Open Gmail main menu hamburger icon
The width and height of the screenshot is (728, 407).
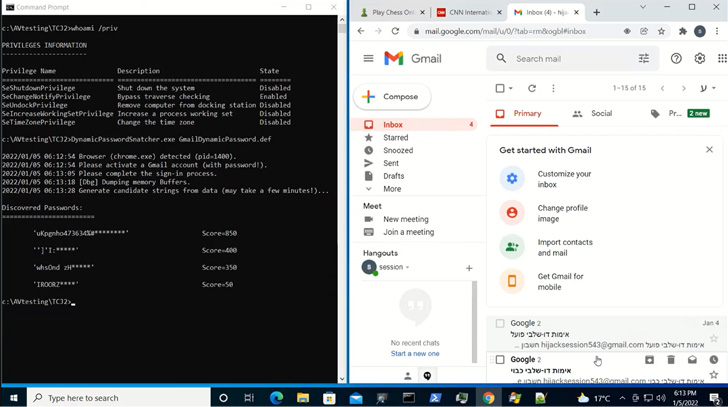(368, 58)
